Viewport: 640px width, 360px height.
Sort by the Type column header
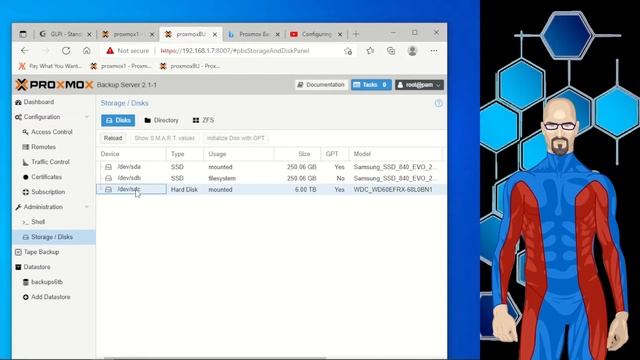185,154
